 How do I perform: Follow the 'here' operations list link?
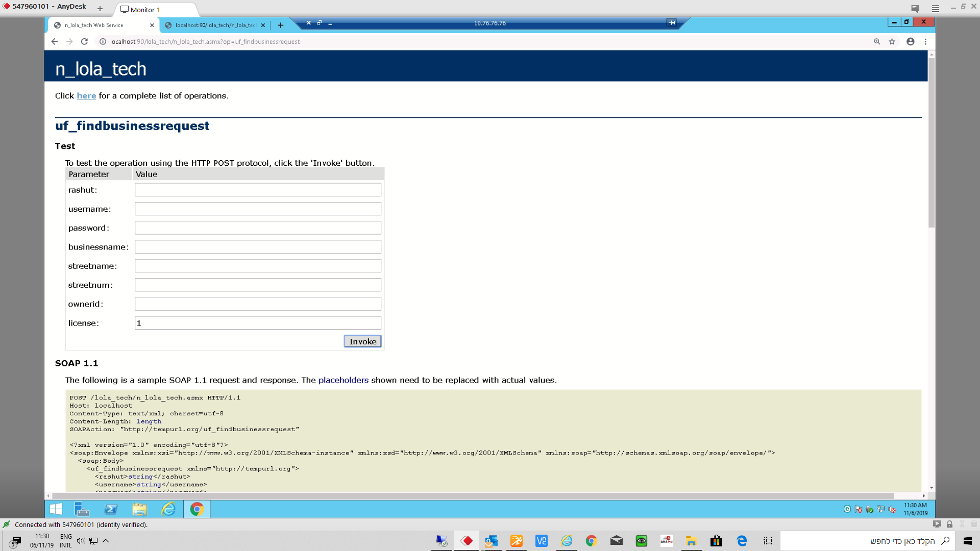[86, 96]
